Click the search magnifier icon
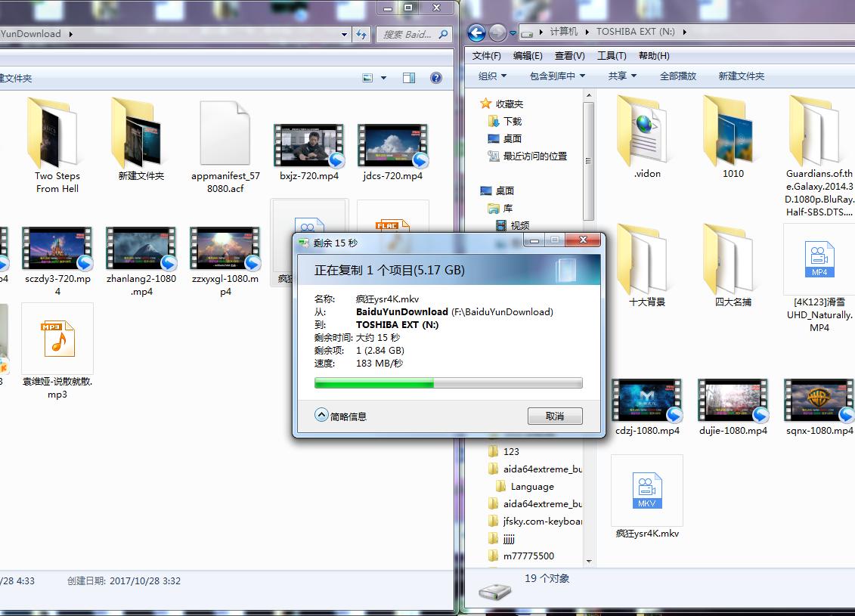Screen dimensions: 855x616 tap(443, 34)
